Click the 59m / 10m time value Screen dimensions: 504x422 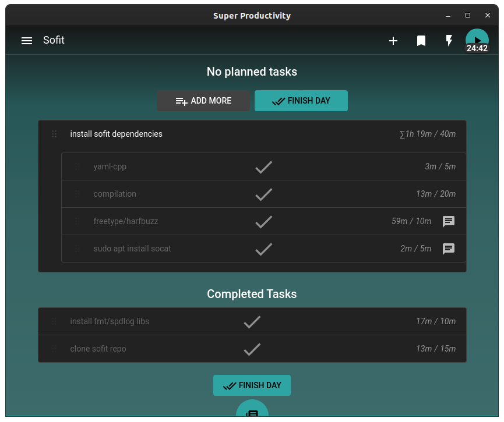[x=411, y=221]
